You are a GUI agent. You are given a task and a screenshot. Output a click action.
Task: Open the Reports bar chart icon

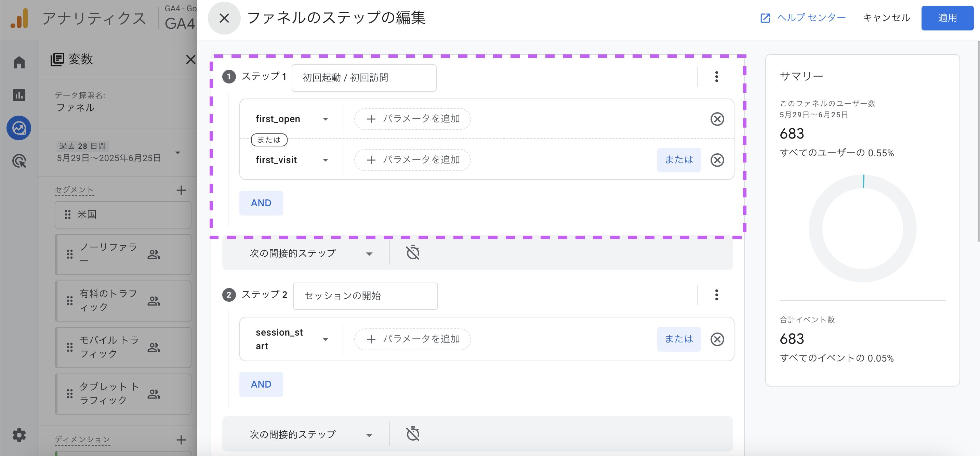click(x=19, y=95)
